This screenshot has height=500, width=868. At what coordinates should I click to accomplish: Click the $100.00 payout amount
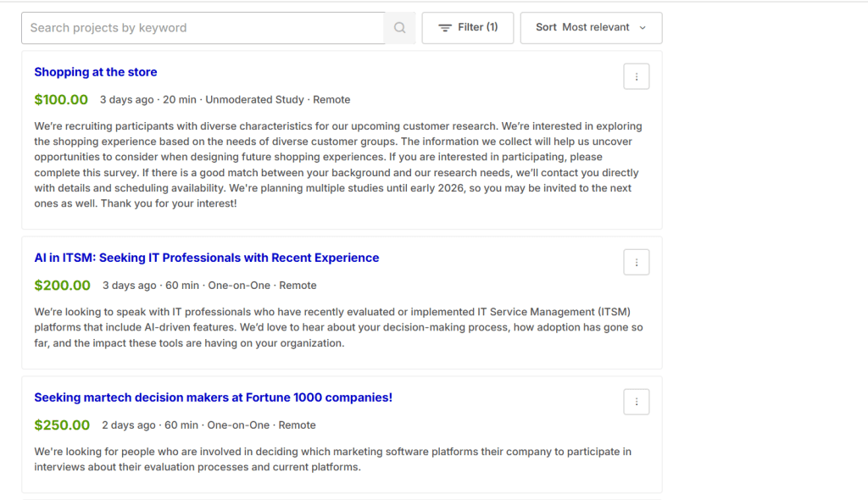click(61, 99)
